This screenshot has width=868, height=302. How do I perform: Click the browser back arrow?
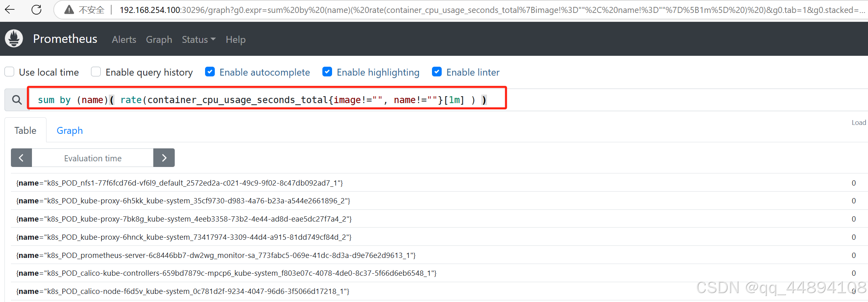coord(10,9)
